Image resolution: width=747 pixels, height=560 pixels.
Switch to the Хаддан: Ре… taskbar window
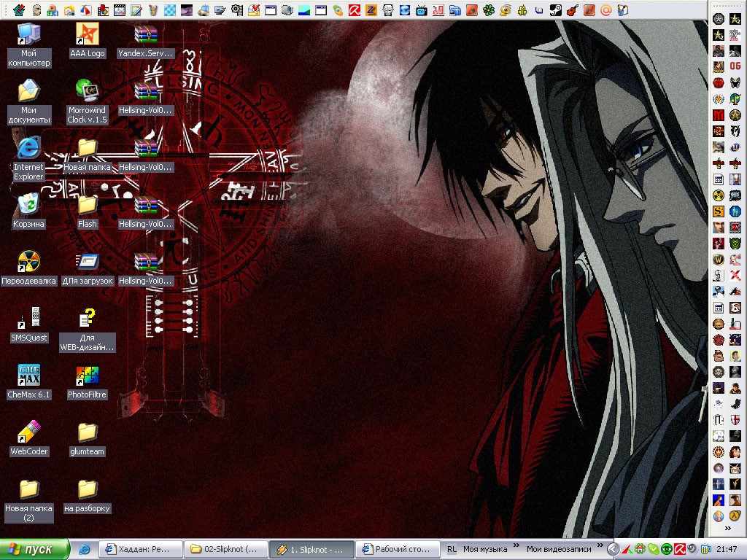(142, 550)
